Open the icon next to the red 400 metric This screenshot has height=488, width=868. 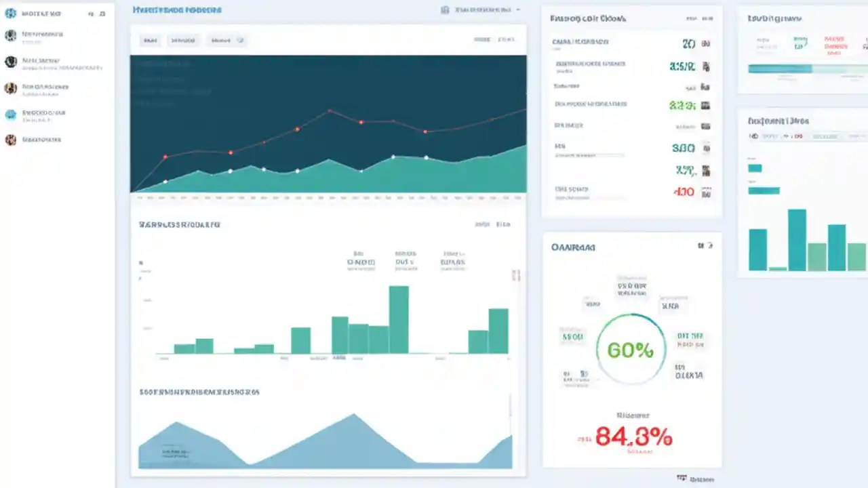(x=705, y=192)
